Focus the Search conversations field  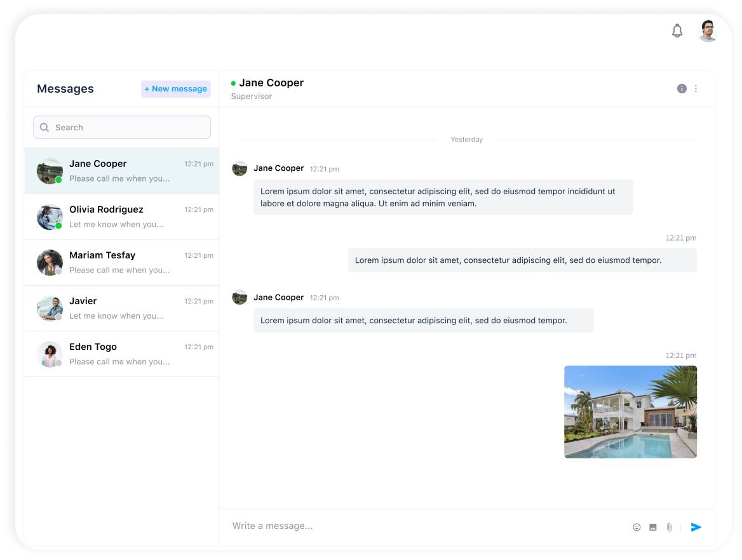pyautogui.click(x=127, y=128)
